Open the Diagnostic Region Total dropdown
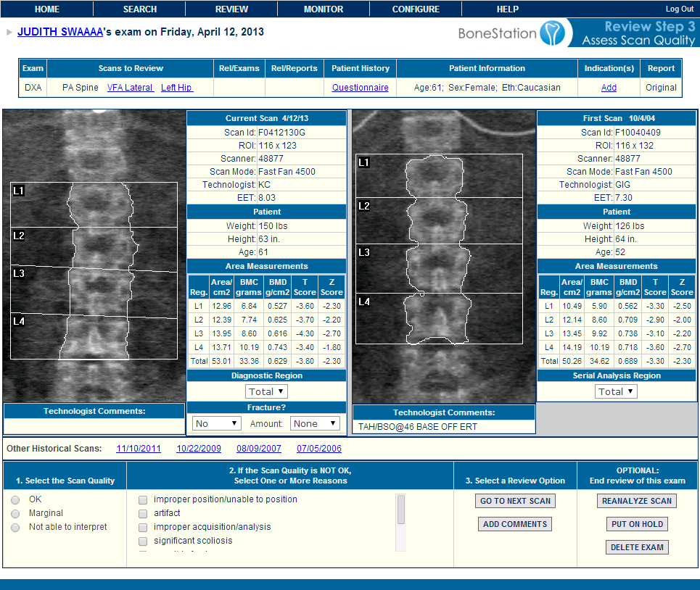Image resolution: width=700 pixels, height=590 pixels. (266, 391)
